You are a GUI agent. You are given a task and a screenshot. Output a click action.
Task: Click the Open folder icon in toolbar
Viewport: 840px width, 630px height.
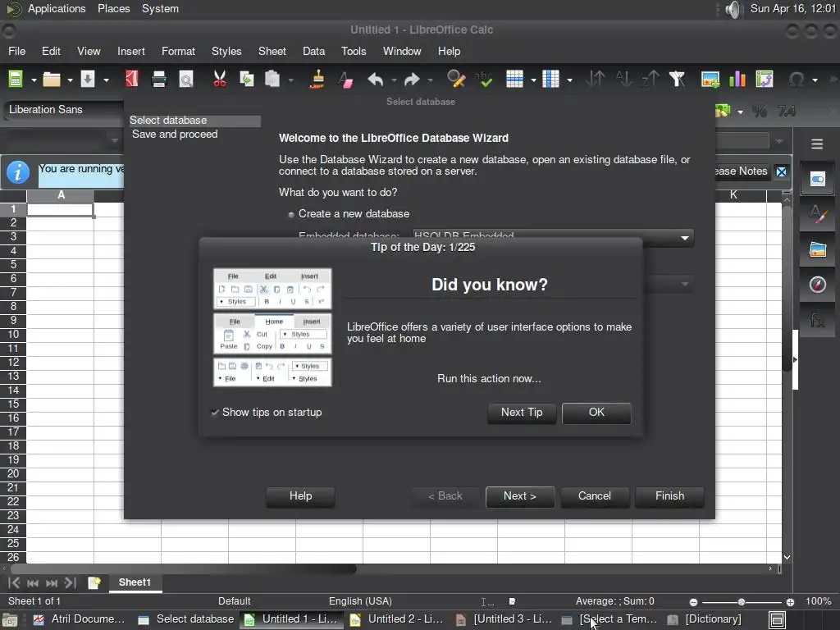click(52, 80)
